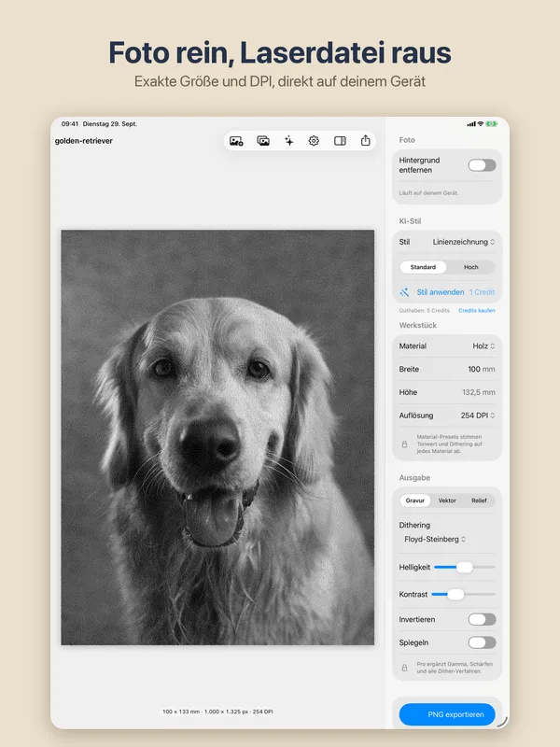Click the Helligkeit slider handle

pos(464,568)
